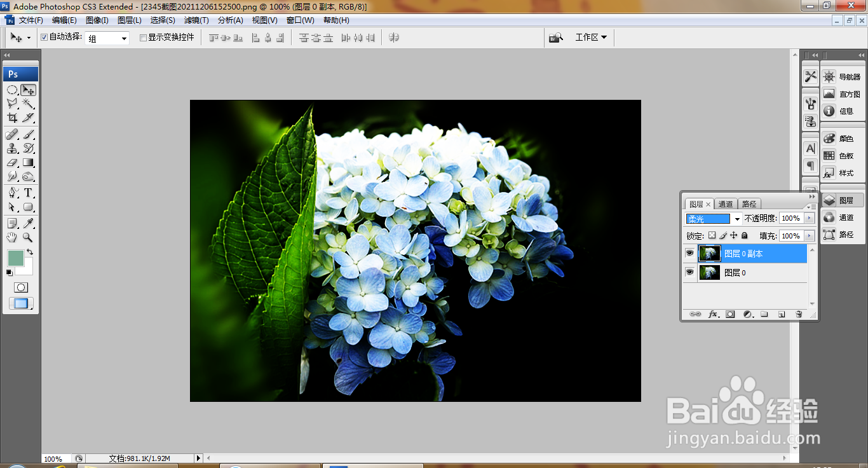Hide the 图层 0 副本 layer
The width and height of the screenshot is (868, 468).
click(689, 254)
